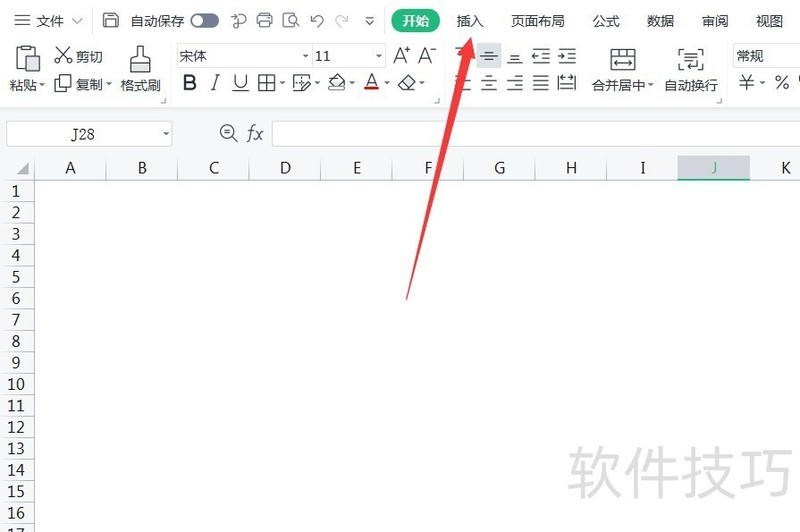Toggle Bottom vertical align icon
This screenshot has height=532, width=800.
(515, 57)
